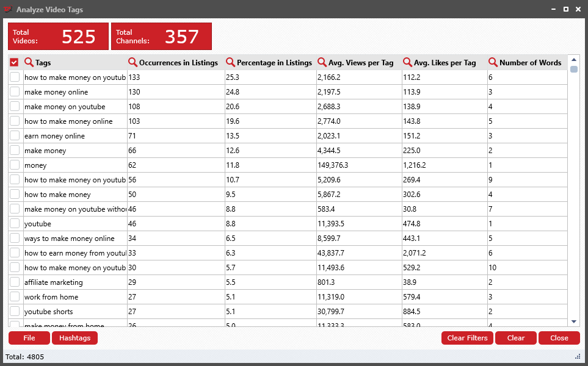Open the Hashtags view
The height and width of the screenshot is (366, 588).
pos(74,338)
